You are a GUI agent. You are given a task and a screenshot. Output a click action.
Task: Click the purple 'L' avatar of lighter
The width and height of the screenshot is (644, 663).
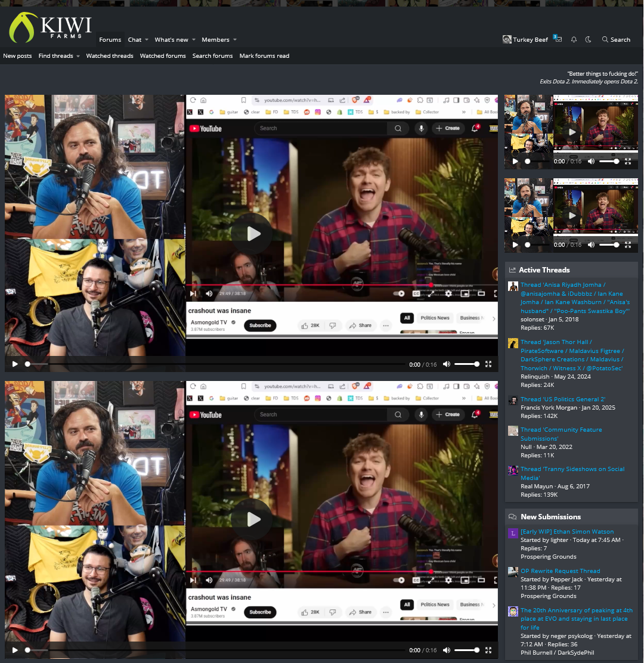(513, 533)
